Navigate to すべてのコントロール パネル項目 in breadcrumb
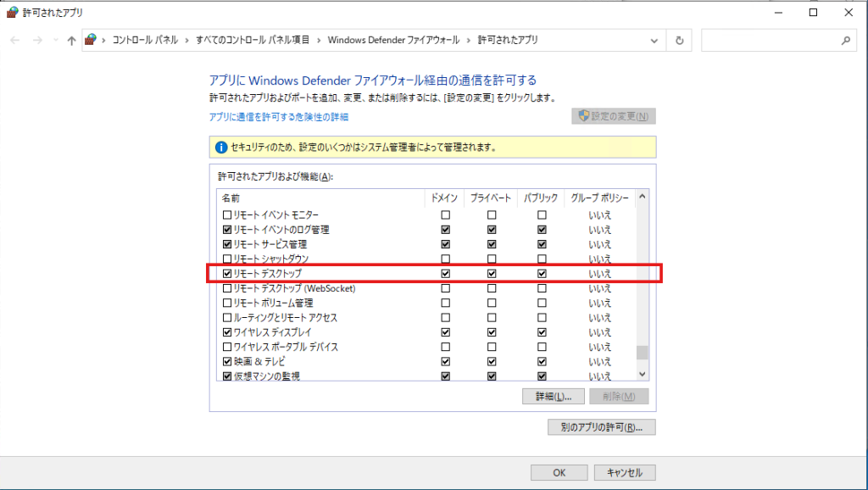The height and width of the screenshot is (490, 868). coord(253,40)
